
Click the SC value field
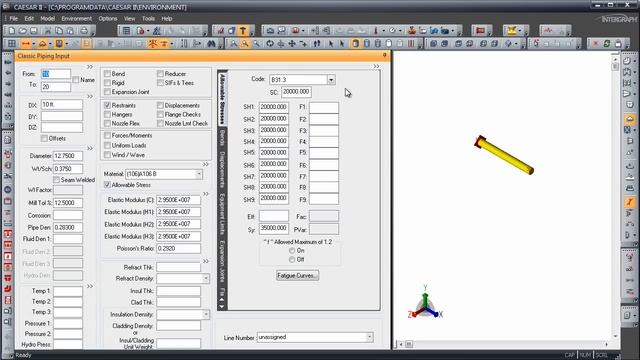click(296, 92)
